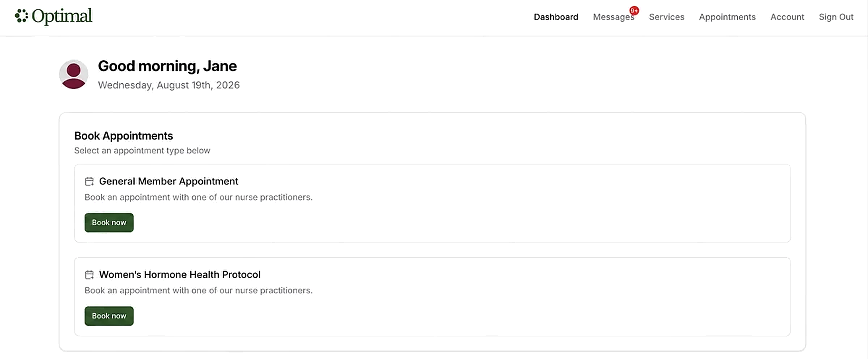868x359 pixels.
Task: Sign out of the portal
Action: [x=836, y=17]
